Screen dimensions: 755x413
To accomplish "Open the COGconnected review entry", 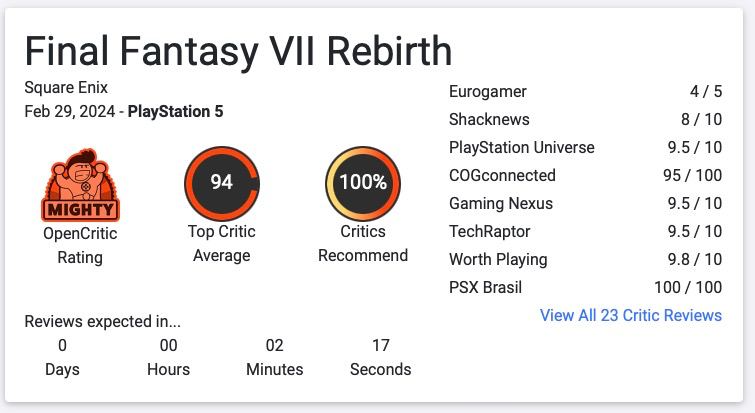I will pyautogui.click(x=502, y=175).
